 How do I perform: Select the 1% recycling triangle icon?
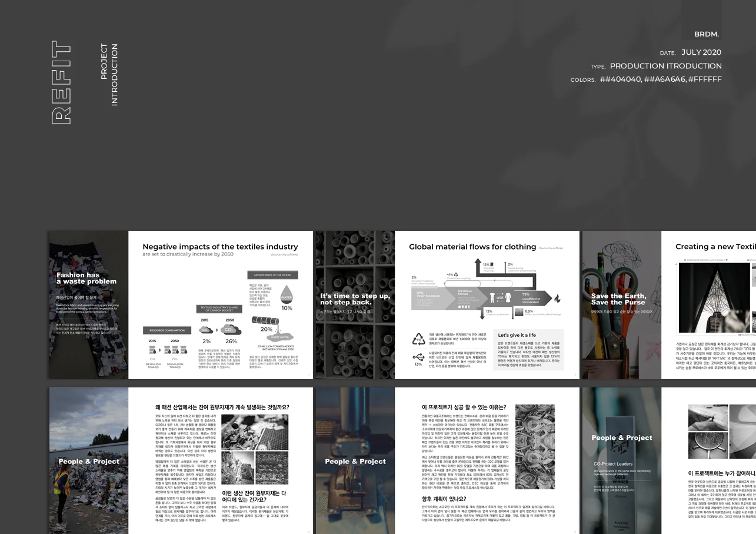pos(418,339)
